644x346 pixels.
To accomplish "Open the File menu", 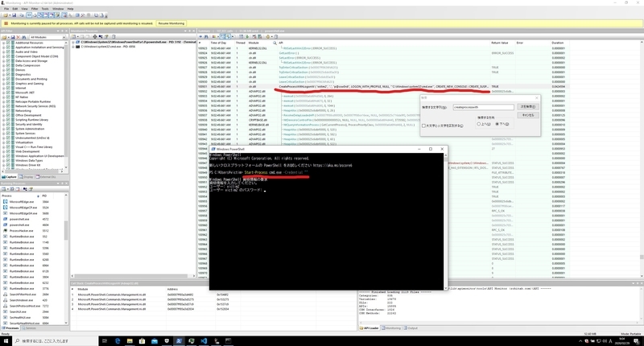I will click(6, 9).
